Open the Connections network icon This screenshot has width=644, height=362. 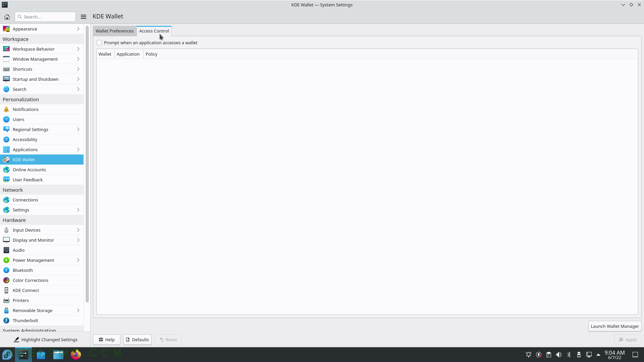(6, 200)
